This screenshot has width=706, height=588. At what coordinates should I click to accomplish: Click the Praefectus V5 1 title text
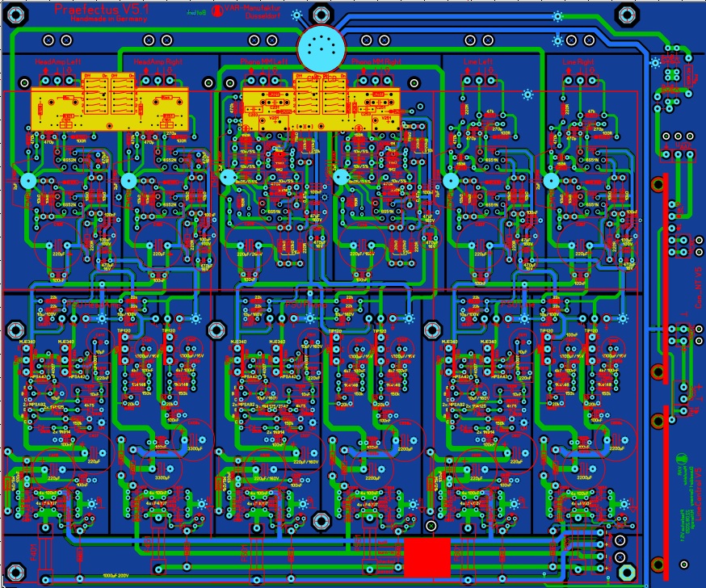(x=90, y=10)
